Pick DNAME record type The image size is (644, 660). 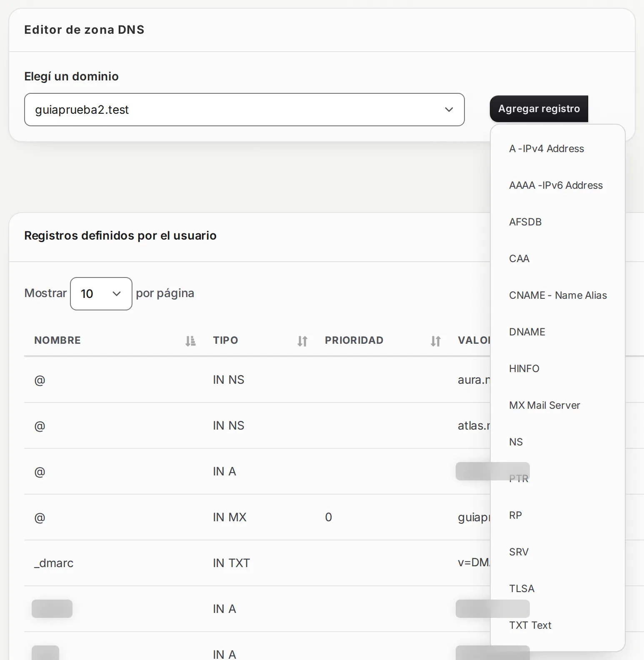pos(527,332)
